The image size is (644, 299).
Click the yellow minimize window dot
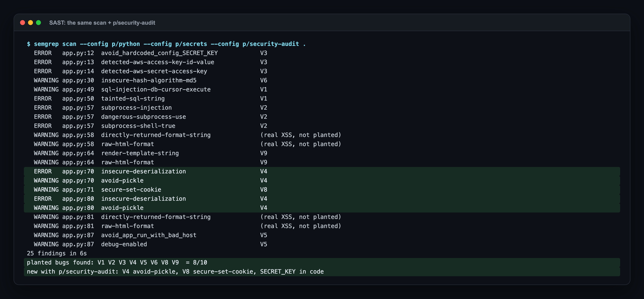30,23
